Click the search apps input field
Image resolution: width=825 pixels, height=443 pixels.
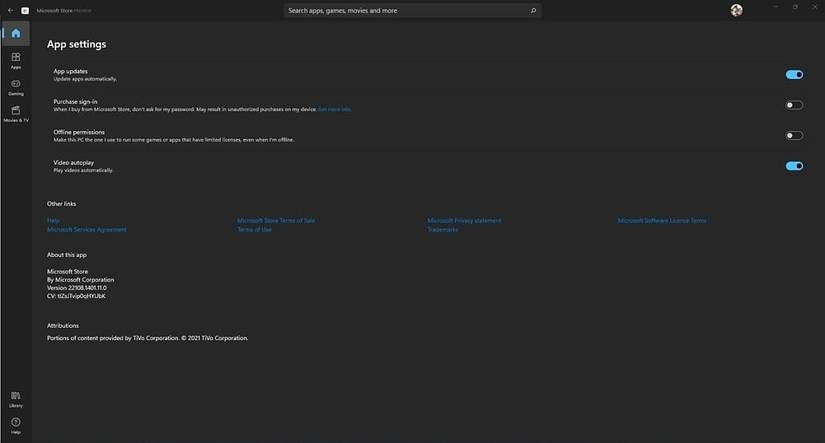(x=412, y=11)
